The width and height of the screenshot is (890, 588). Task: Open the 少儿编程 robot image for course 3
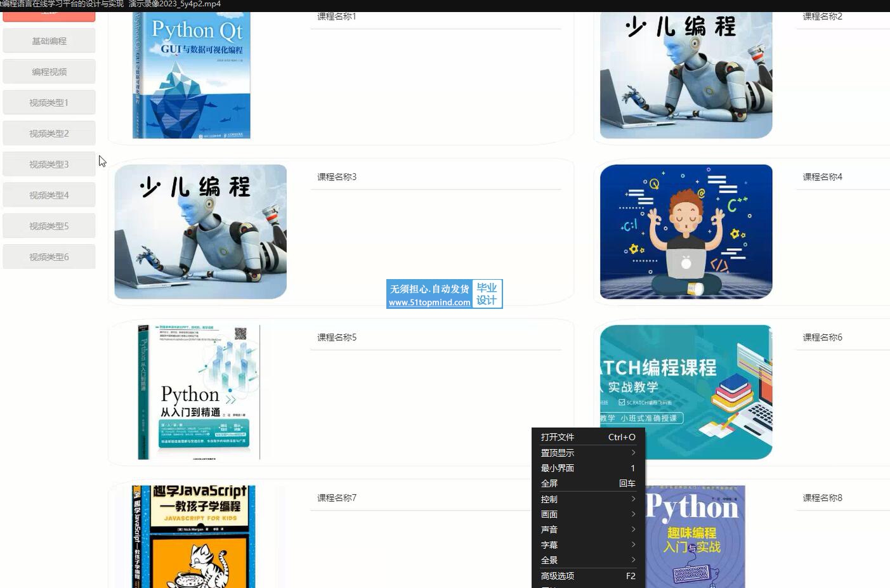pyautogui.click(x=200, y=232)
